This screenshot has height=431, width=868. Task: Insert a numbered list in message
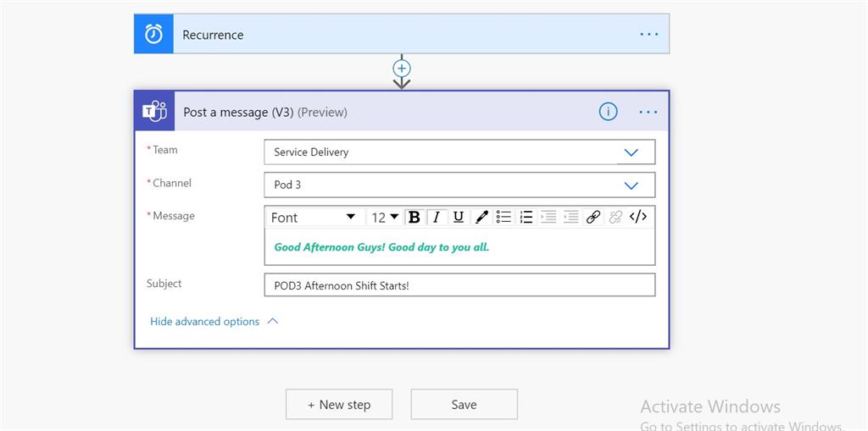pos(526,218)
